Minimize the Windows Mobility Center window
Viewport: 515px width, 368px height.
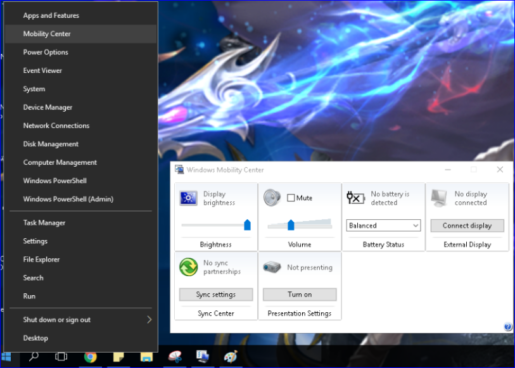(x=448, y=169)
